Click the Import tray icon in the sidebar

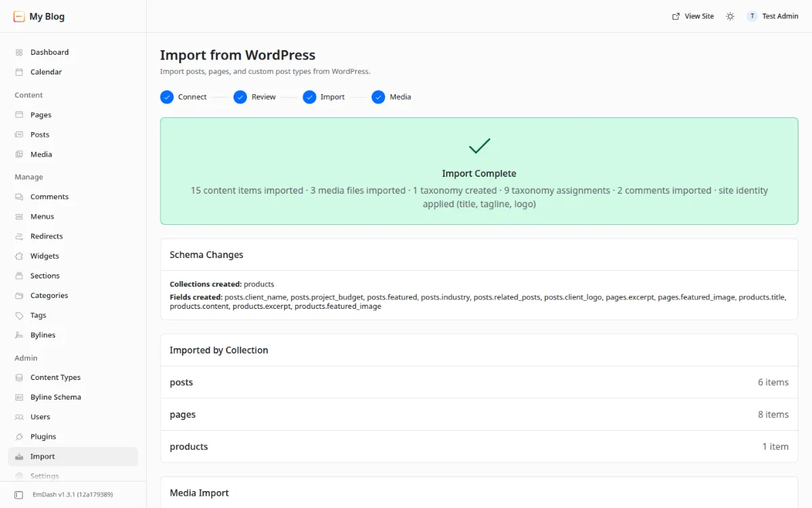pyautogui.click(x=19, y=457)
